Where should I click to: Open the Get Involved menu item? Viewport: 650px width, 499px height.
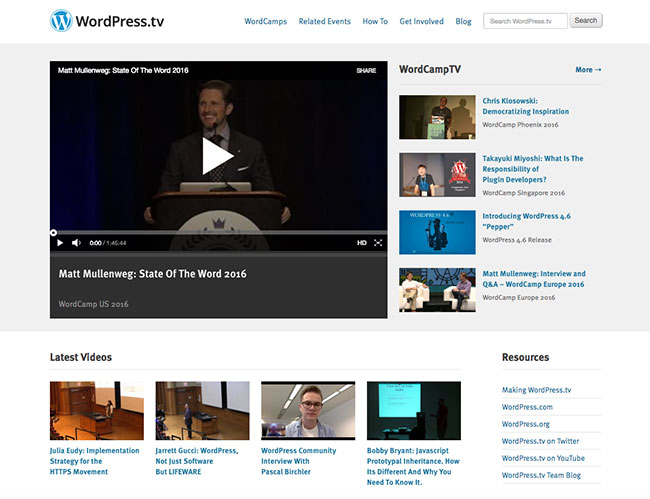coord(421,21)
